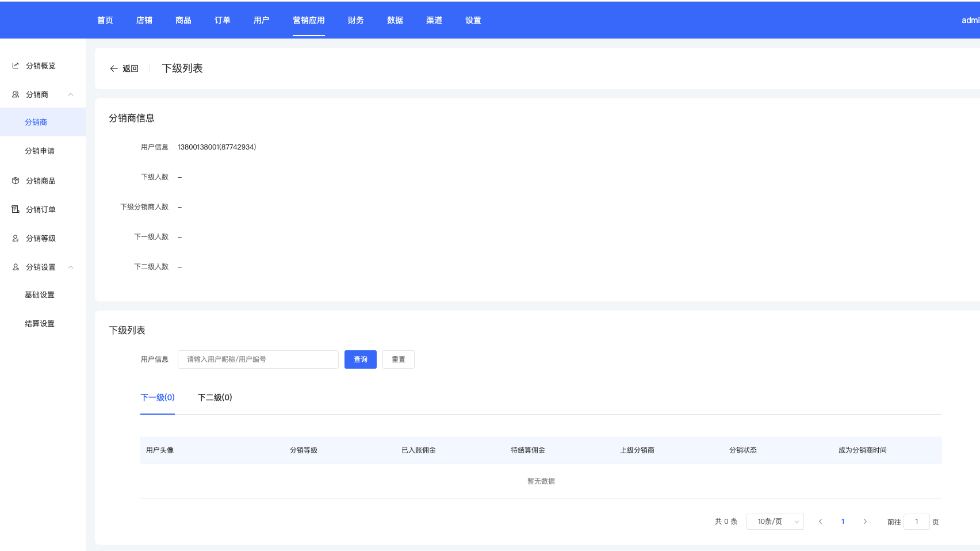Open the 订单 top menu
Image resolution: width=980 pixels, height=551 pixels.
pos(222,20)
